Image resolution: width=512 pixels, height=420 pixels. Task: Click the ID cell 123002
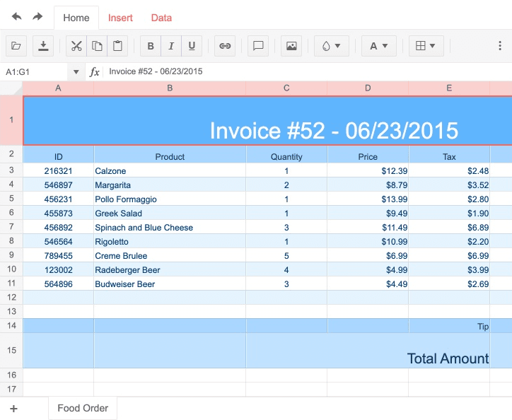tap(58, 269)
